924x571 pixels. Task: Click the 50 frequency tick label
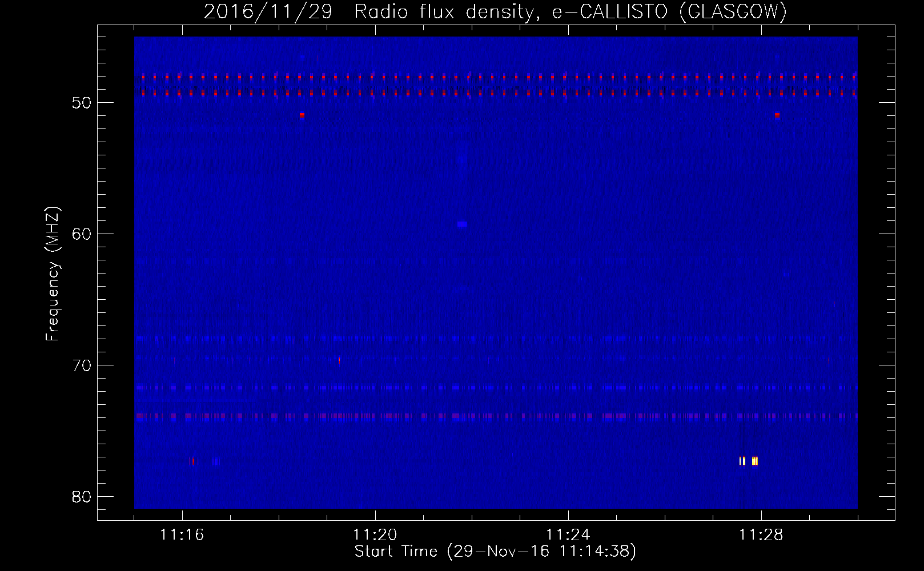pos(82,103)
